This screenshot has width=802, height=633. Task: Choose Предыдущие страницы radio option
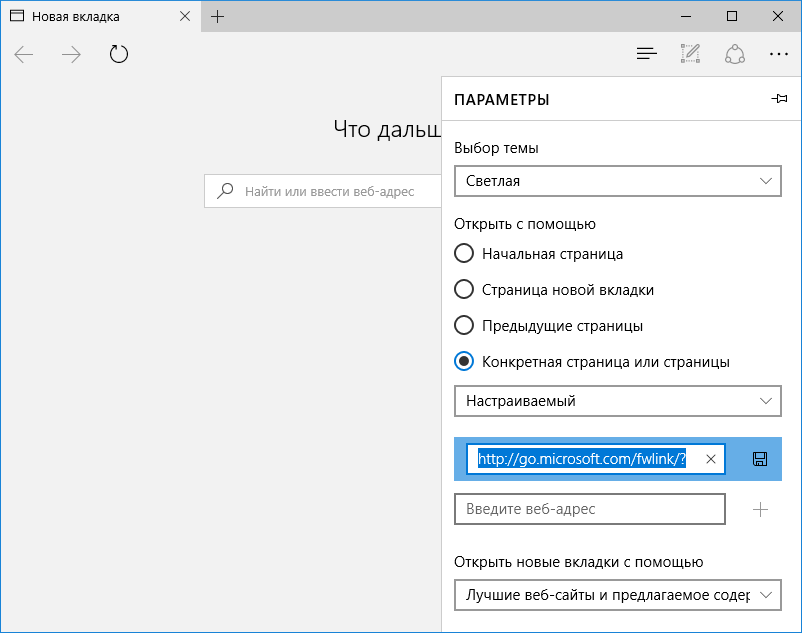point(548,326)
